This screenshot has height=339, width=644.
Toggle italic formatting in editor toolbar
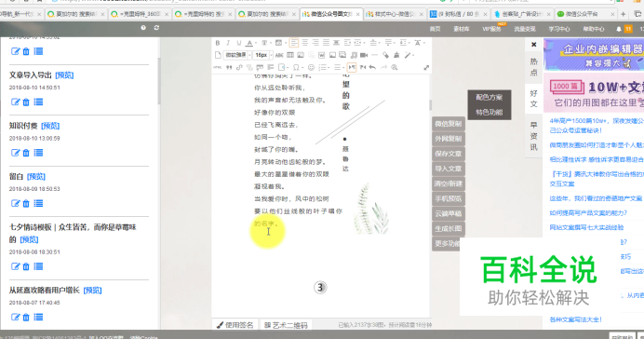[228, 43]
